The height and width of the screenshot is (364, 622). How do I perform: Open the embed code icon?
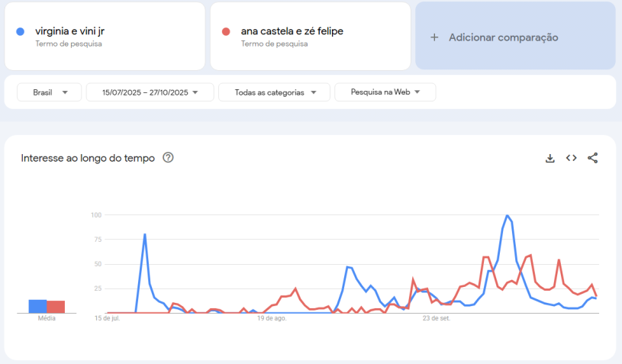[571, 158]
